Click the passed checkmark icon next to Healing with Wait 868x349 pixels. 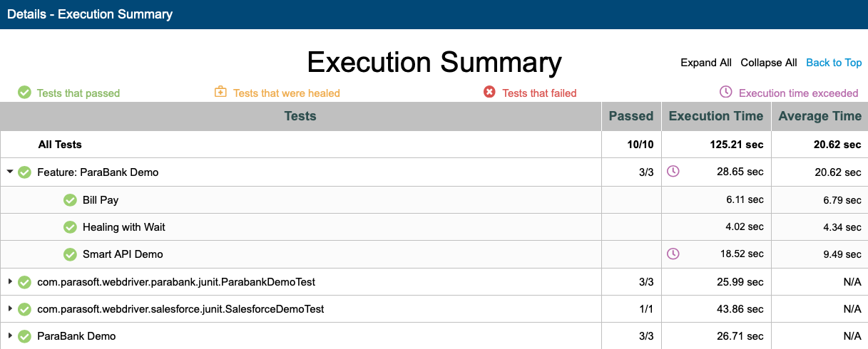70,227
